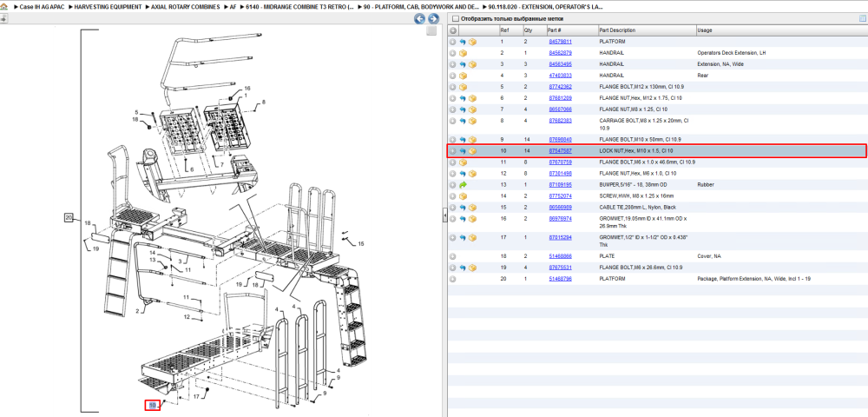Click the box icon in Ref 5 row
The image size is (868, 417).
coord(463,87)
